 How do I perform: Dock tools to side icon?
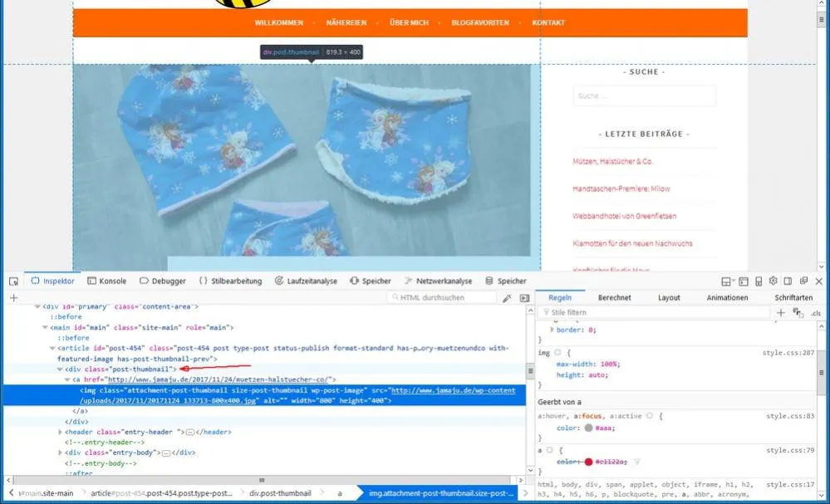788,281
